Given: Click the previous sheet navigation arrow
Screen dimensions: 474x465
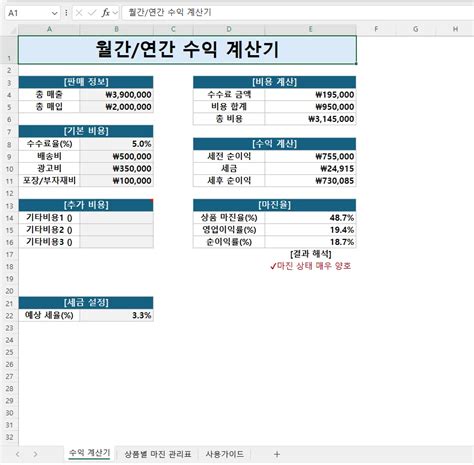Looking at the screenshot, I should tap(18, 454).
